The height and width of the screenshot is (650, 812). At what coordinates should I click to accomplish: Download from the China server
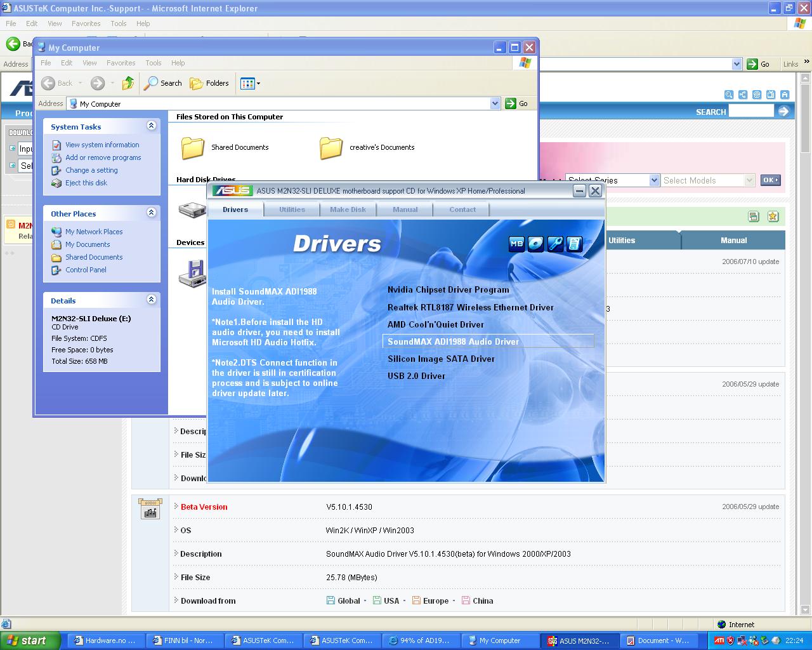click(478, 600)
